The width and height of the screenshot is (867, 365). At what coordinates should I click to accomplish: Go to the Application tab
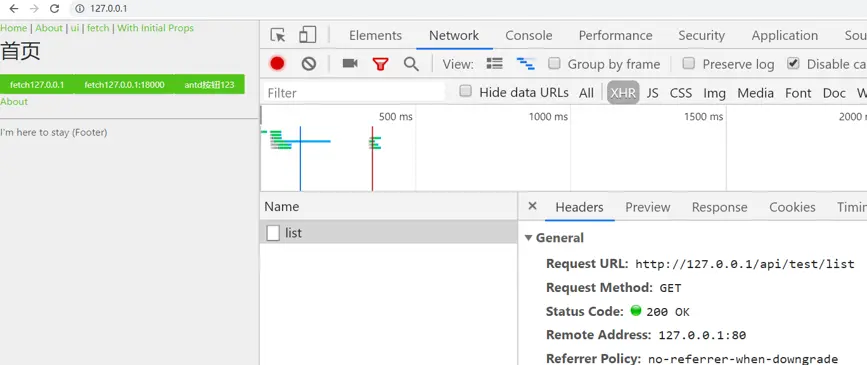[785, 35]
